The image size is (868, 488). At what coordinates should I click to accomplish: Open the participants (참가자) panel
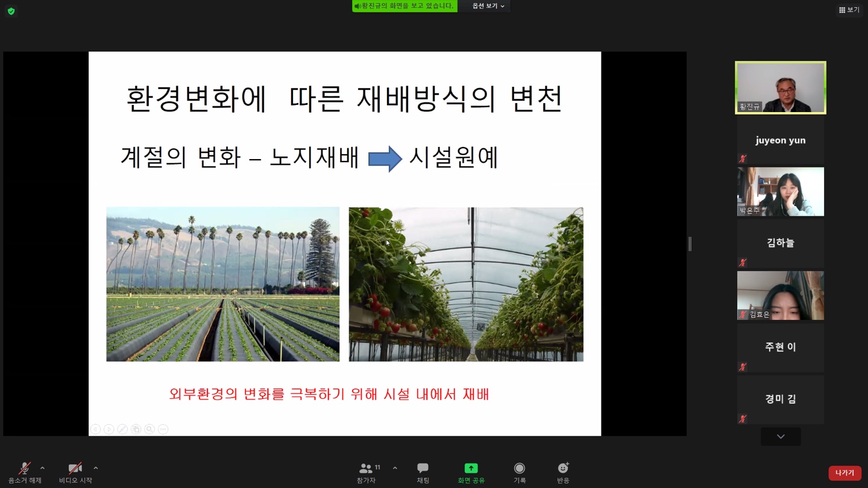point(366,472)
